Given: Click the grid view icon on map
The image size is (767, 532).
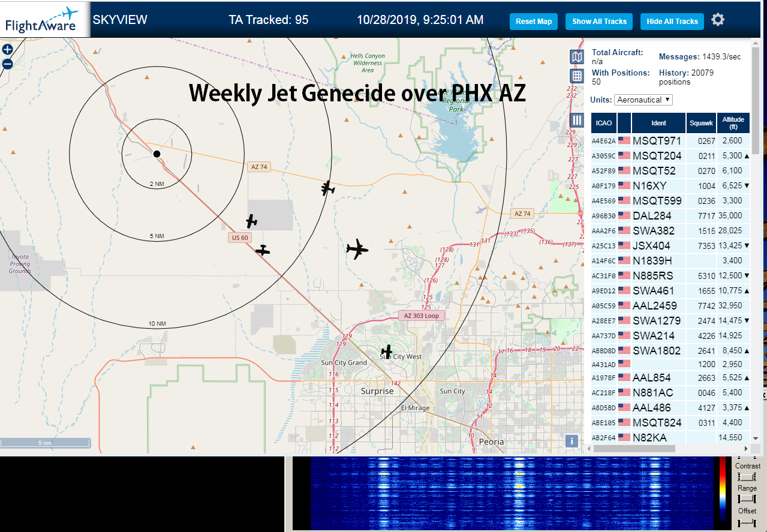Looking at the screenshot, I should (x=576, y=76).
